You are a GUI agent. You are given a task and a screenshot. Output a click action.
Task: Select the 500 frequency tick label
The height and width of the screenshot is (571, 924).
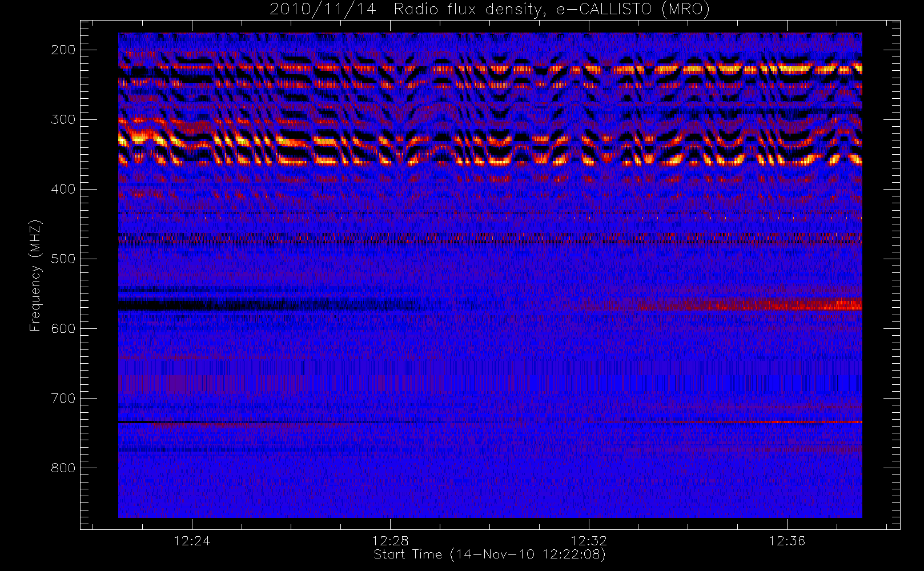coord(63,259)
